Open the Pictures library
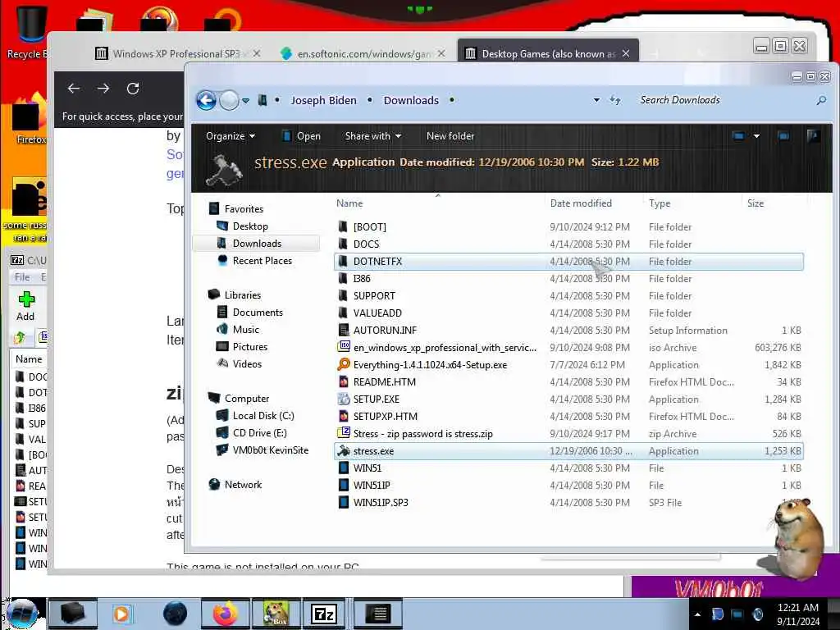 pyautogui.click(x=249, y=347)
